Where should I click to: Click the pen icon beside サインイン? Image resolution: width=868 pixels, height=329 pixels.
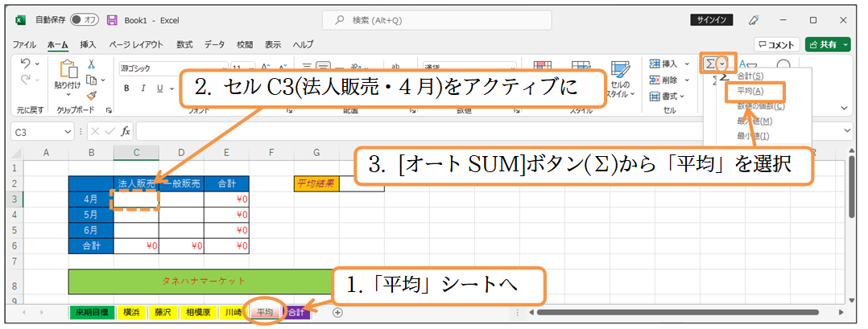point(753,20)
